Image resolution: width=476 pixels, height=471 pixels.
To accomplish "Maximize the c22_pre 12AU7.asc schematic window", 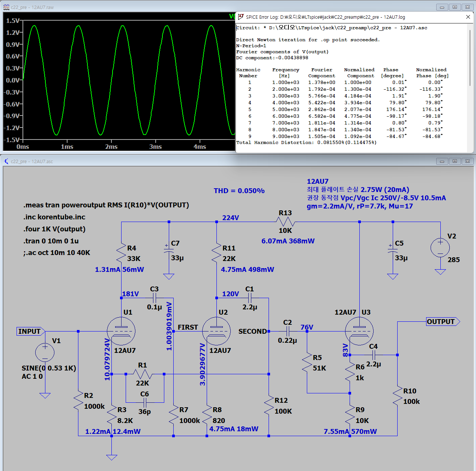I will tap(455, 161).
